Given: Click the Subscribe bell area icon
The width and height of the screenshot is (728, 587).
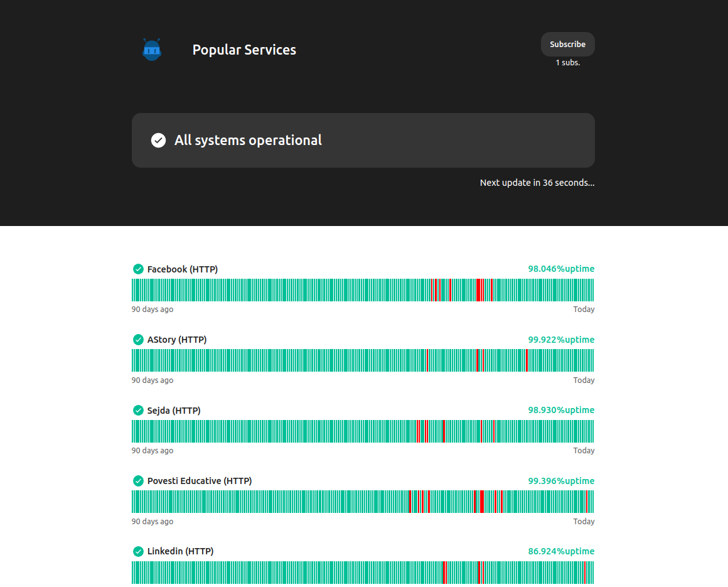Looking at the screenshot, I should tap(567, 44).
